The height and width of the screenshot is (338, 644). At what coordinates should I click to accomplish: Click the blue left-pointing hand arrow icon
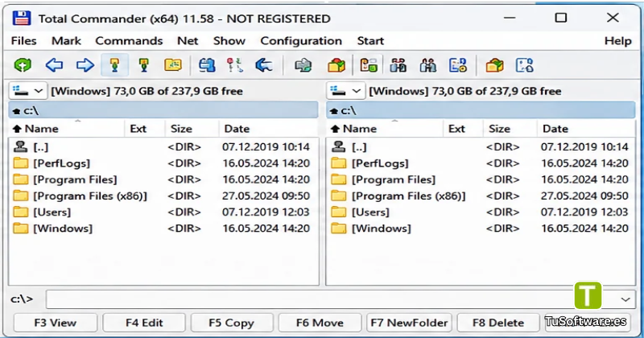tap(264, 65)
